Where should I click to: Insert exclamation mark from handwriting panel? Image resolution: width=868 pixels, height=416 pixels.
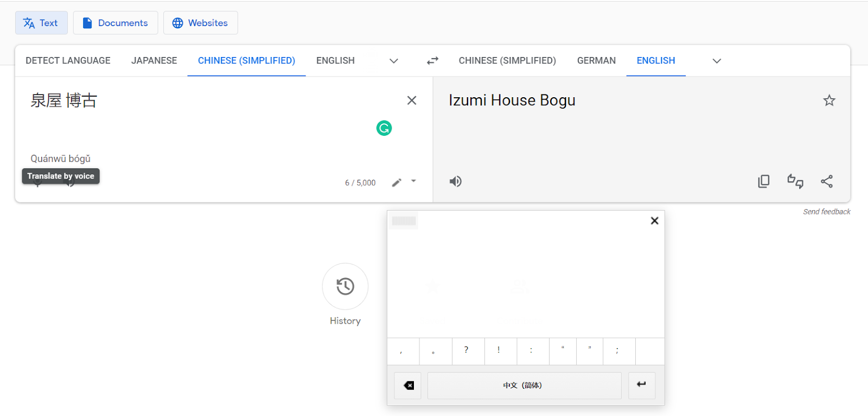[501, 351]
